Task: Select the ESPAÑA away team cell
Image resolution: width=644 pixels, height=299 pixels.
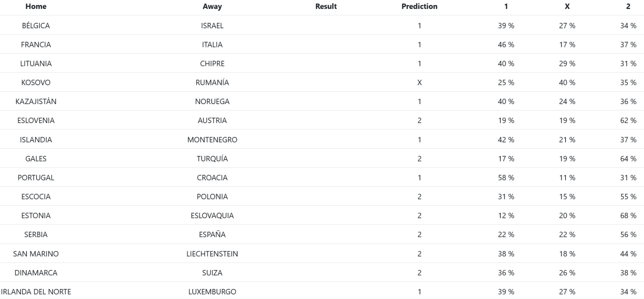Action: (x=212, y=235)
